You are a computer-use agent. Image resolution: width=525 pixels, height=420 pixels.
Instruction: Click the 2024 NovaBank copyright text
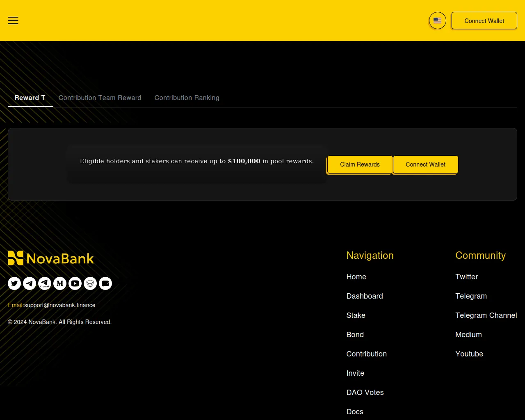tap(60, 322)
